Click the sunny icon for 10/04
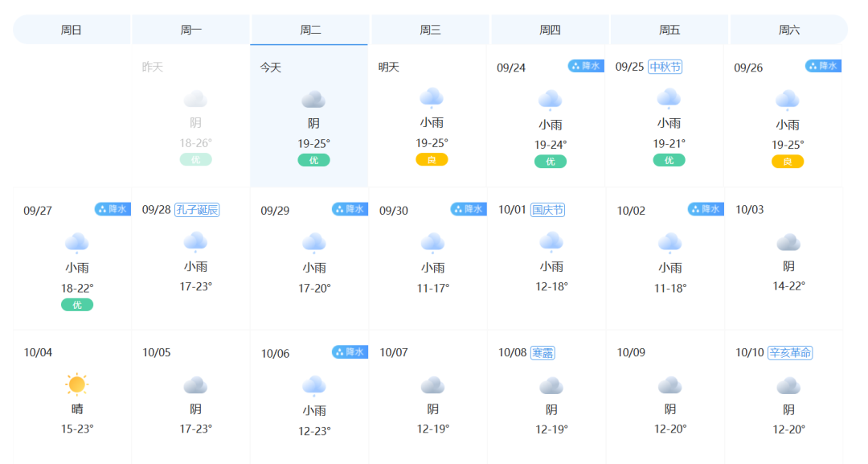The image size is (868, 464). click(77, 384)
